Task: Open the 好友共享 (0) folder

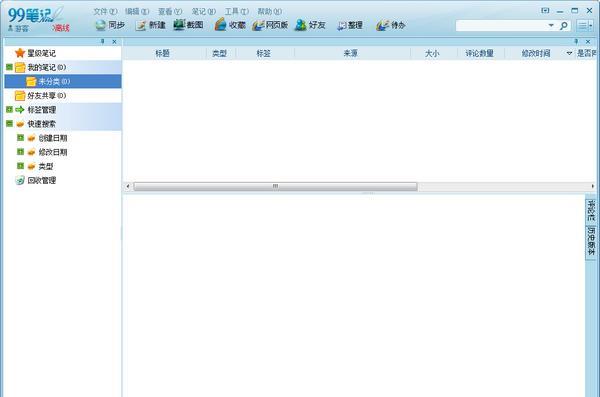Action: (47, 96)
